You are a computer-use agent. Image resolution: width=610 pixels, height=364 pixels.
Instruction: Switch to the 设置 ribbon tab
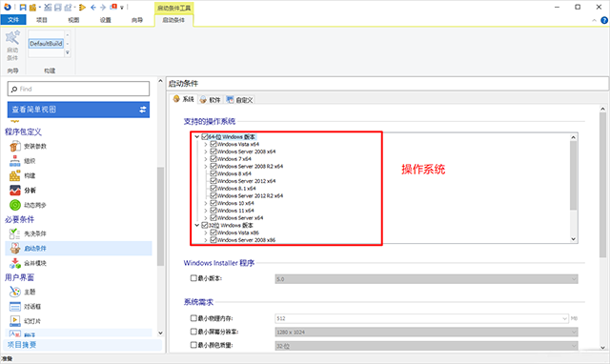[x=106, y=20]
